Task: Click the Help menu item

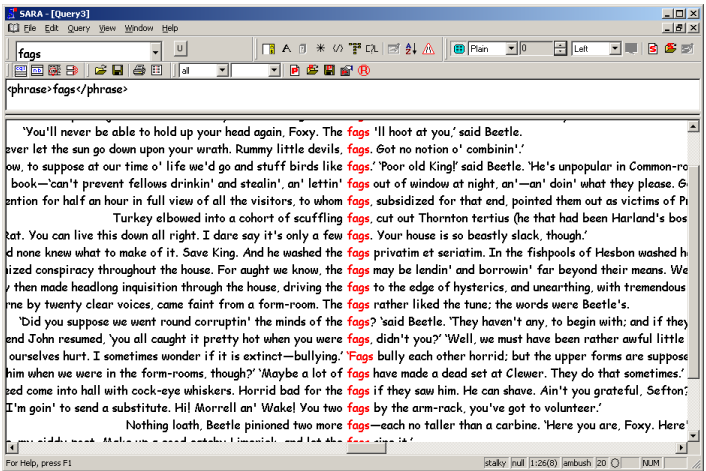Action: pos(170,28)
